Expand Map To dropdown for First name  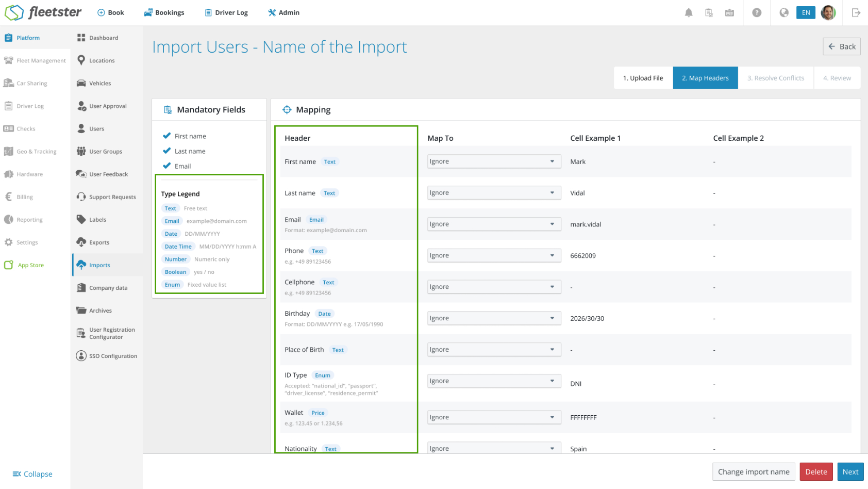494,161
